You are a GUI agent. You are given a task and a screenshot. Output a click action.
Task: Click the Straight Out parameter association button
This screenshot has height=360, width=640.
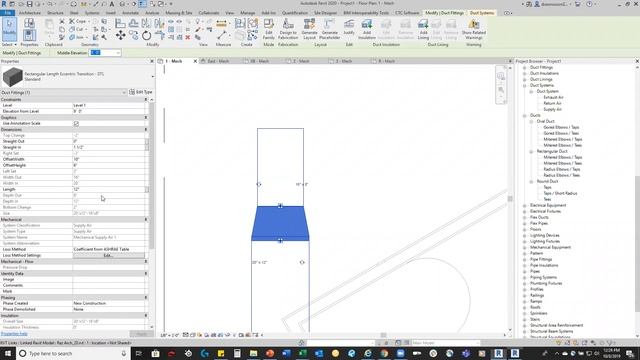(147, 141)
